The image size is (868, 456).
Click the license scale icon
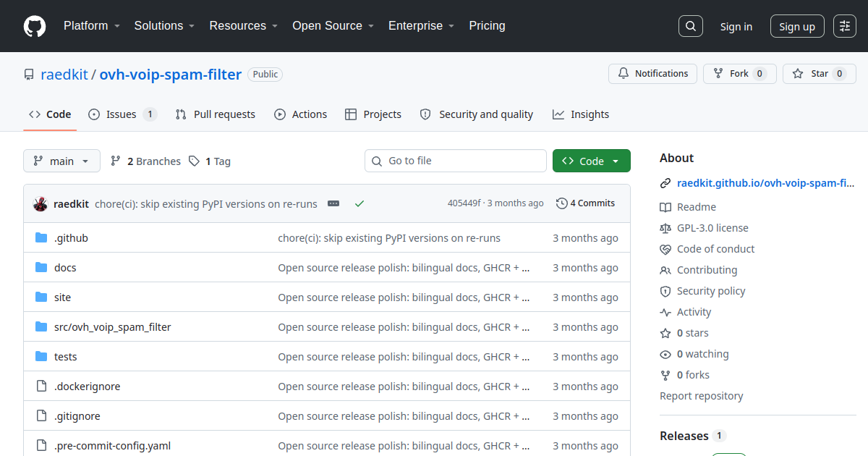tap(665, 228)
